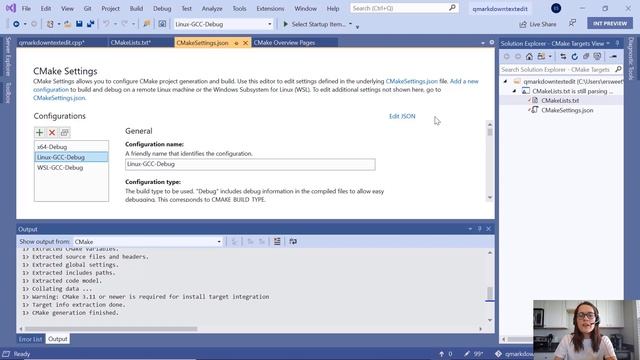Click the Find in Files icon

click(x=147, y=24)
